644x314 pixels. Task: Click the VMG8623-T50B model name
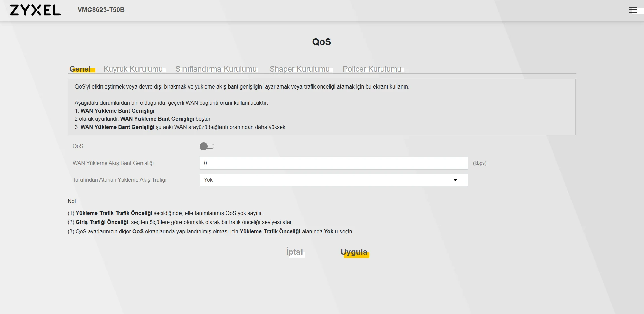[101, 10]
